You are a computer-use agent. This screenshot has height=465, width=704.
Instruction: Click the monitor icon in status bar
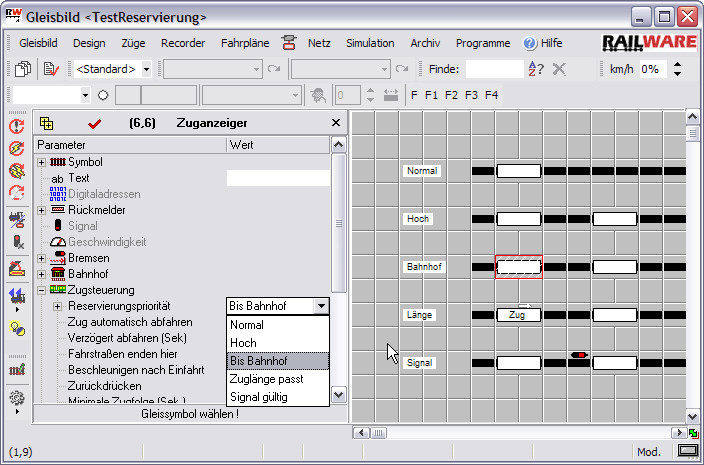(687, 450)
